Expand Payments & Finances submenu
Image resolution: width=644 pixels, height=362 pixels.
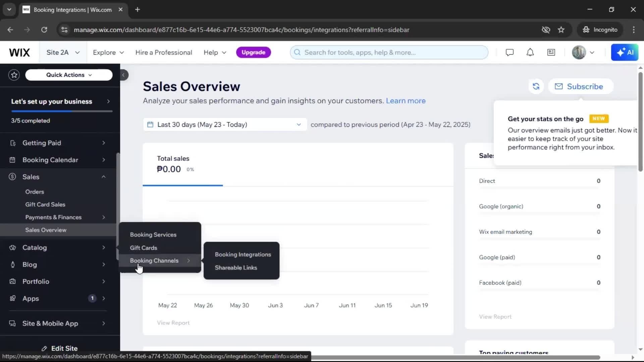104,217
